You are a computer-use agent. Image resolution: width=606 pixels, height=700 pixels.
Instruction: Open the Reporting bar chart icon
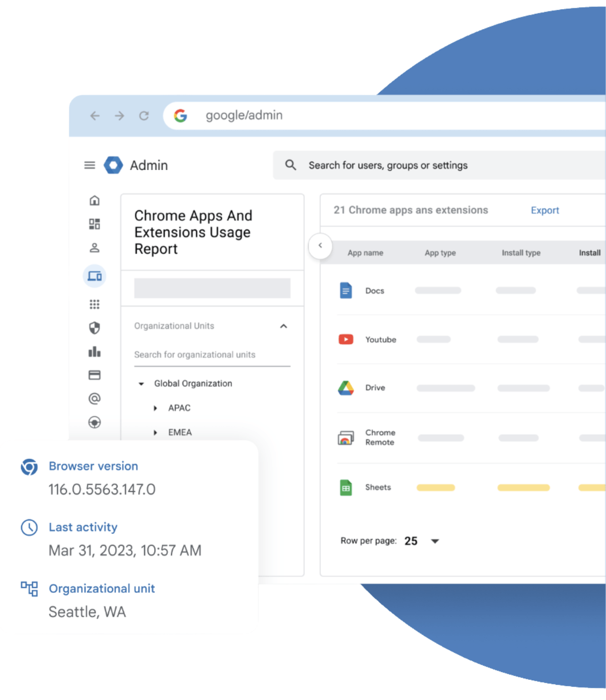(94, 351)
